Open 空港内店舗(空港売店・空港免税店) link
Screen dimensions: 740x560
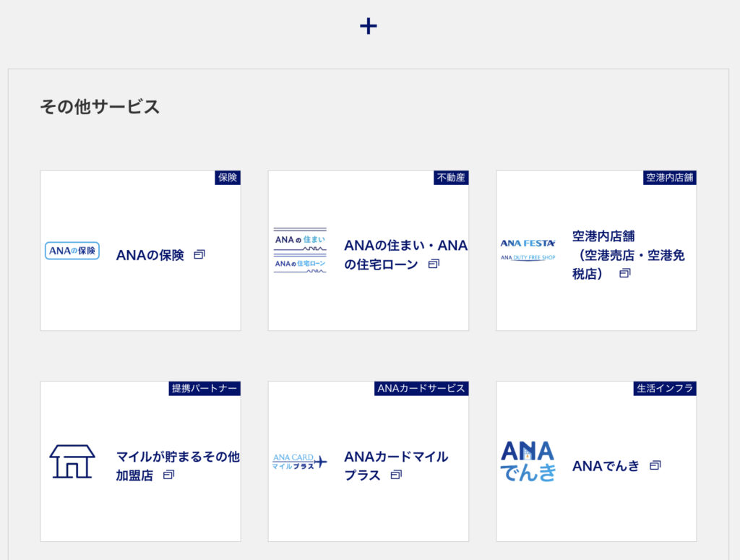pos(627,255)
